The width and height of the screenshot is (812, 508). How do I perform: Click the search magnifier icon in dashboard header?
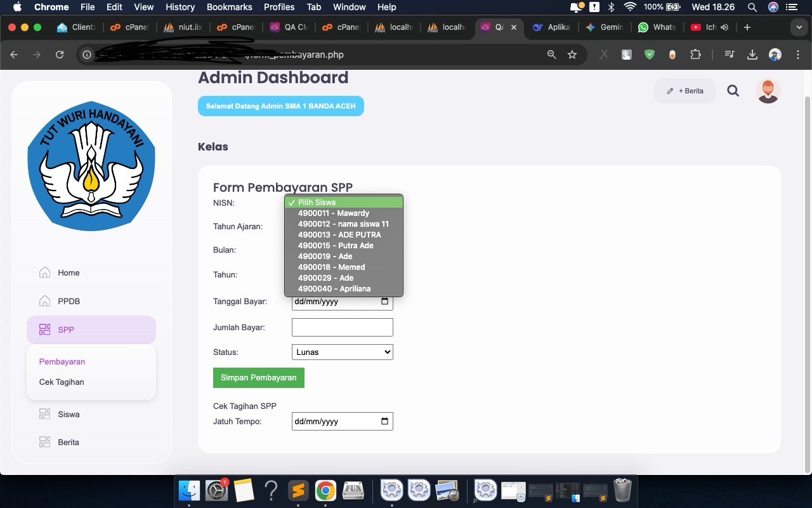733,91
